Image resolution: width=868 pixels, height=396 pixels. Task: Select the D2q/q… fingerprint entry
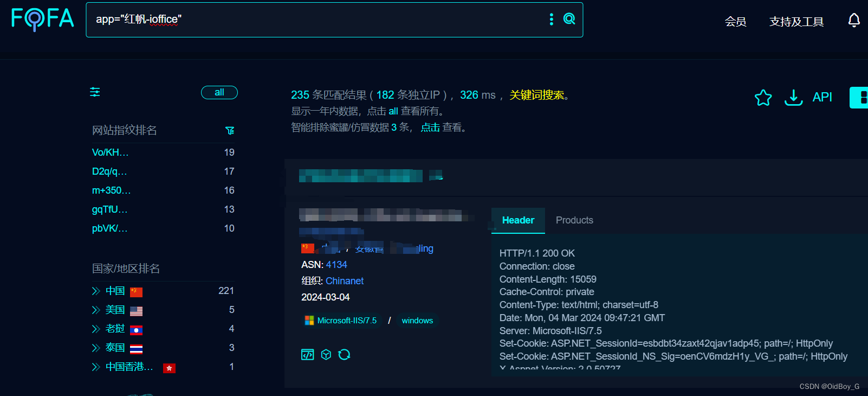109,171
